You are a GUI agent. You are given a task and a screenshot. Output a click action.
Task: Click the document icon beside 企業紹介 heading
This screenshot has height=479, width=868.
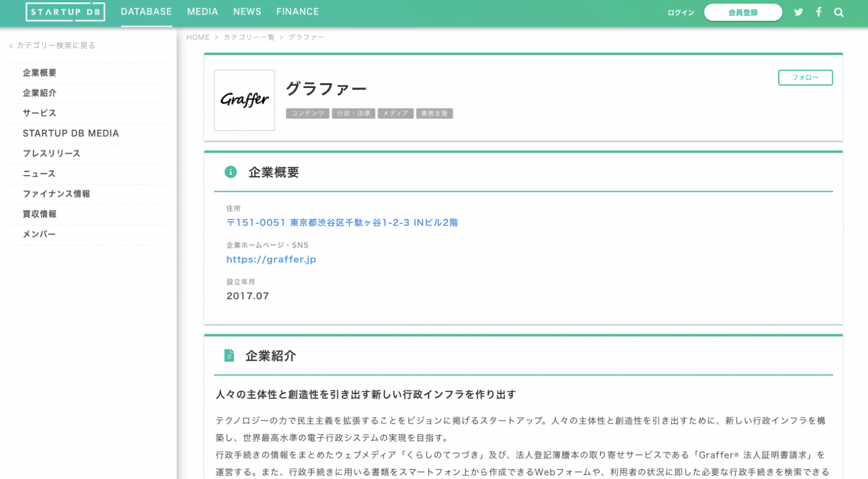pyautogui.click(x=230, y=356)
